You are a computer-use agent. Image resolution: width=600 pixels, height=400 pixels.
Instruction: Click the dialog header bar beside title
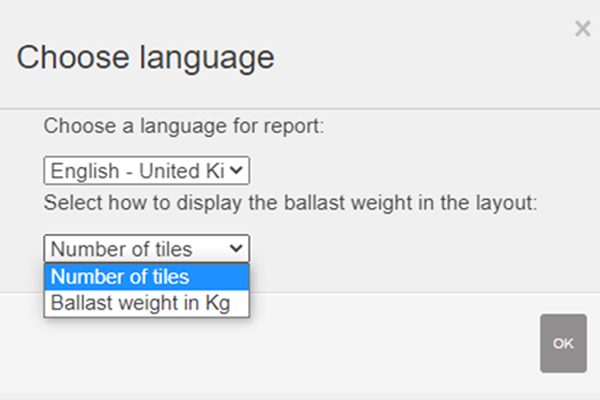pyautogui.click(x=420, y=57)
